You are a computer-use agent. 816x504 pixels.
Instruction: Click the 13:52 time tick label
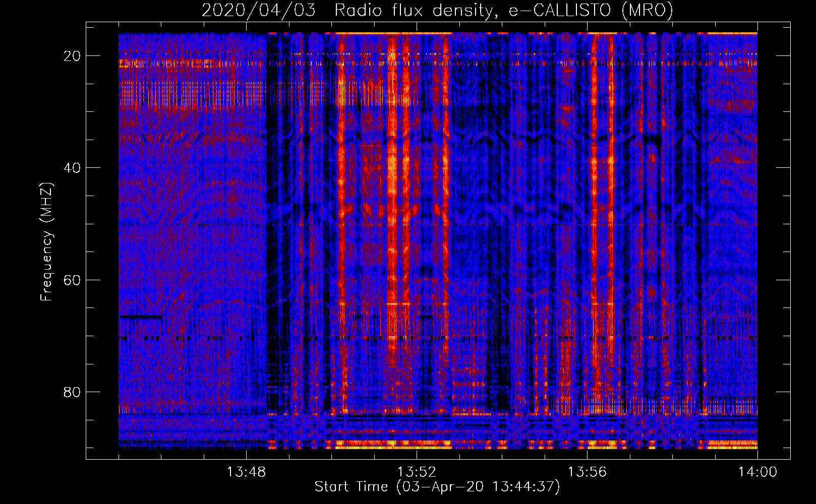tap(417, 472)
